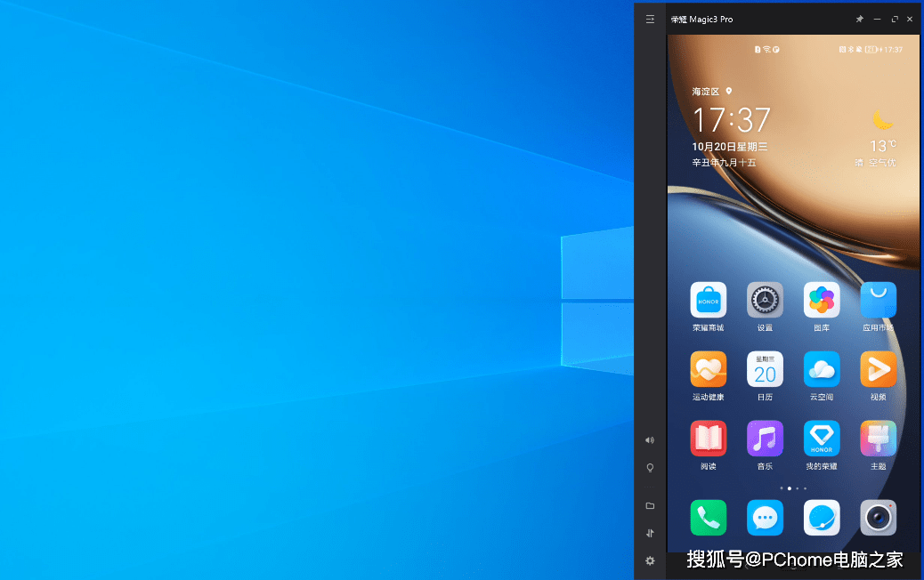Launch the 音乐 music app
Screen dimensions: 924x580
(x=765, y=439)
